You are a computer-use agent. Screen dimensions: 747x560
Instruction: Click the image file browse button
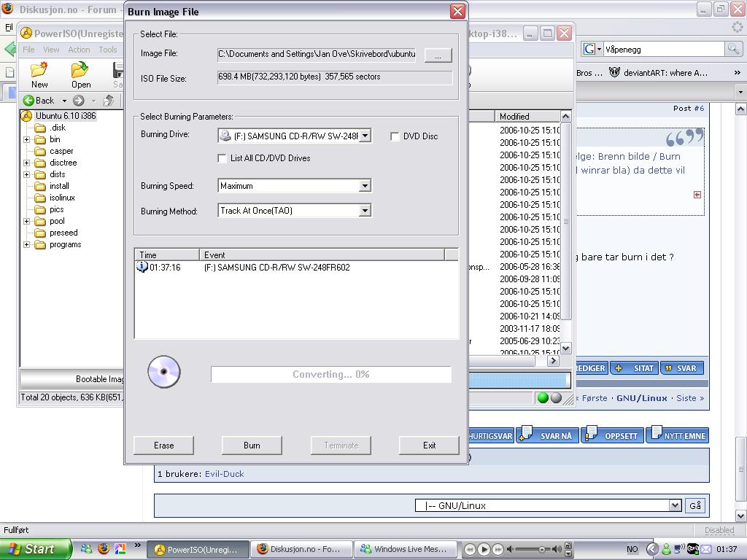(x=438, y=55)
